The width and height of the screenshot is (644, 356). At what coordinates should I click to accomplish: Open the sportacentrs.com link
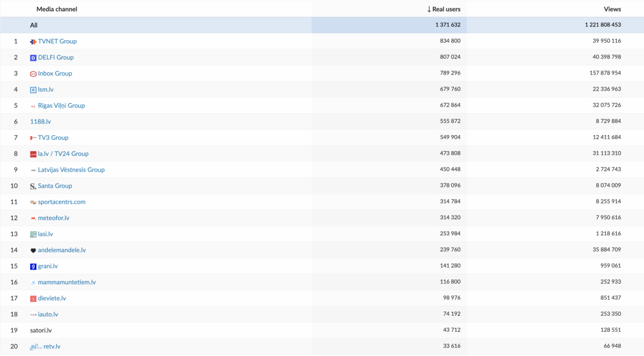tap(61, 202)
